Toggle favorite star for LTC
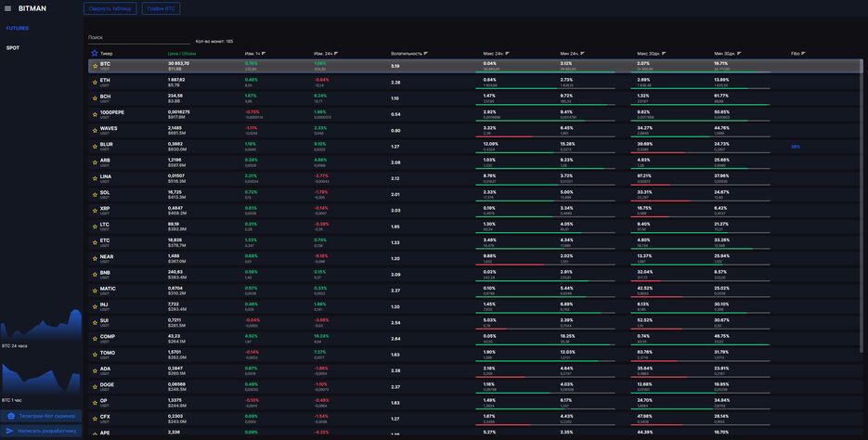 (95, 226)
